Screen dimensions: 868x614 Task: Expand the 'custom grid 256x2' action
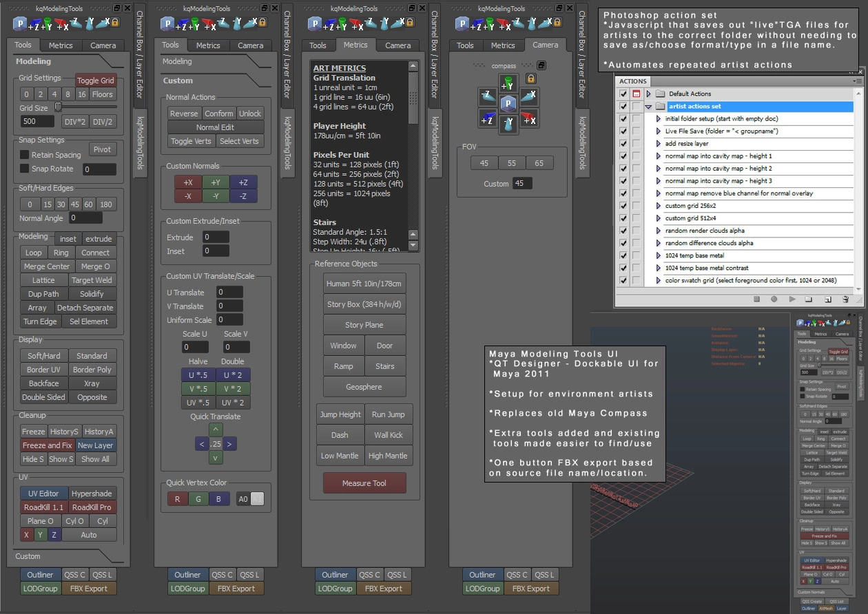tap(659, 206)
